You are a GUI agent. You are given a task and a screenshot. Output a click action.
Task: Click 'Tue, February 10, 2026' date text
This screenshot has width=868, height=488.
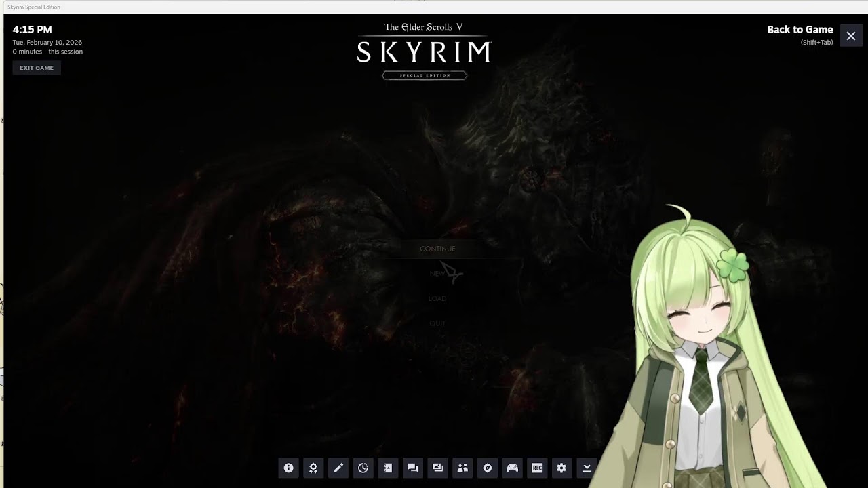[47, 42]
